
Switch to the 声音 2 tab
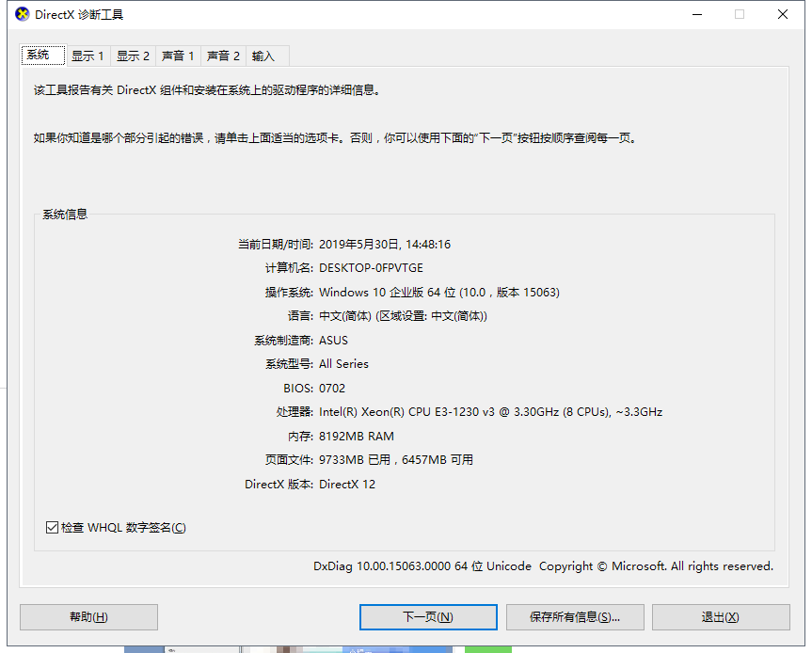click(223, 56)
